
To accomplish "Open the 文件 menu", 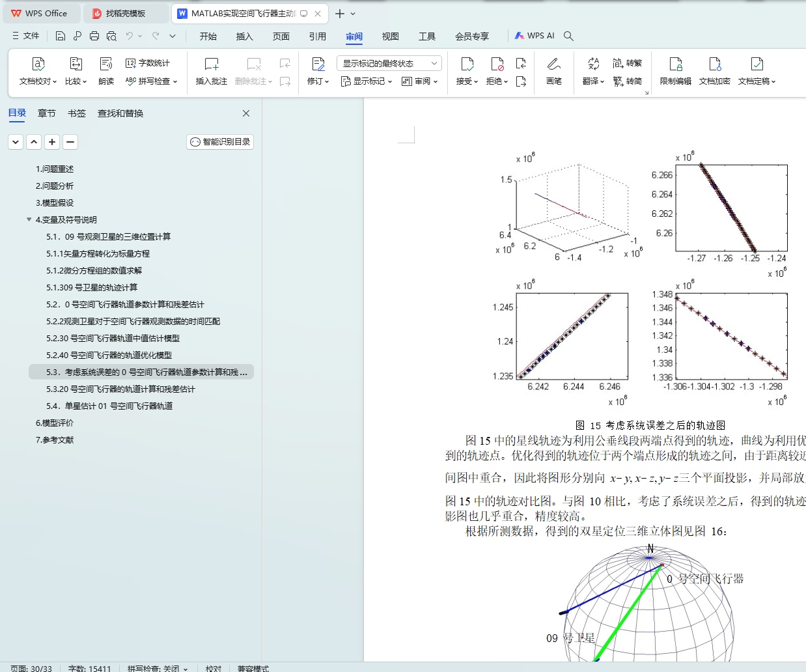I will pyautogui.click(x=26, y=36).
